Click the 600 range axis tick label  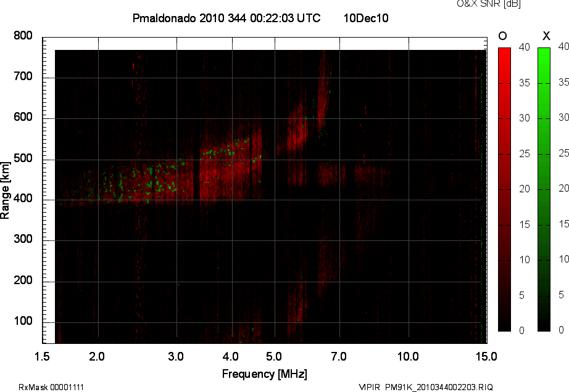click(x=23, y=117)
